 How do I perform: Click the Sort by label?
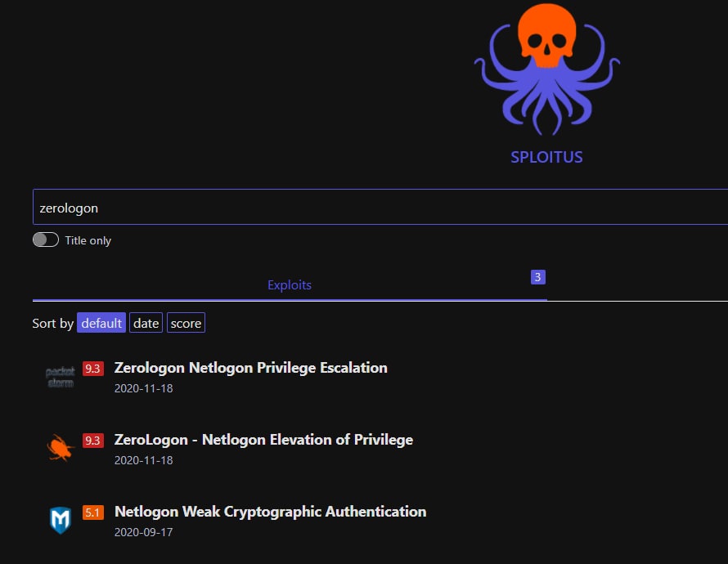53,324
